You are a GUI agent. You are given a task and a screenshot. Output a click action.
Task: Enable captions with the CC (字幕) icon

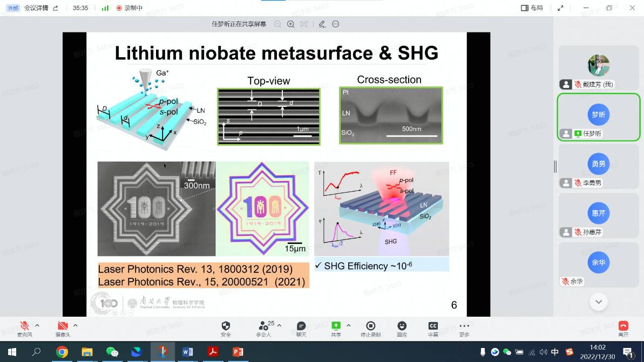(433, 326)
